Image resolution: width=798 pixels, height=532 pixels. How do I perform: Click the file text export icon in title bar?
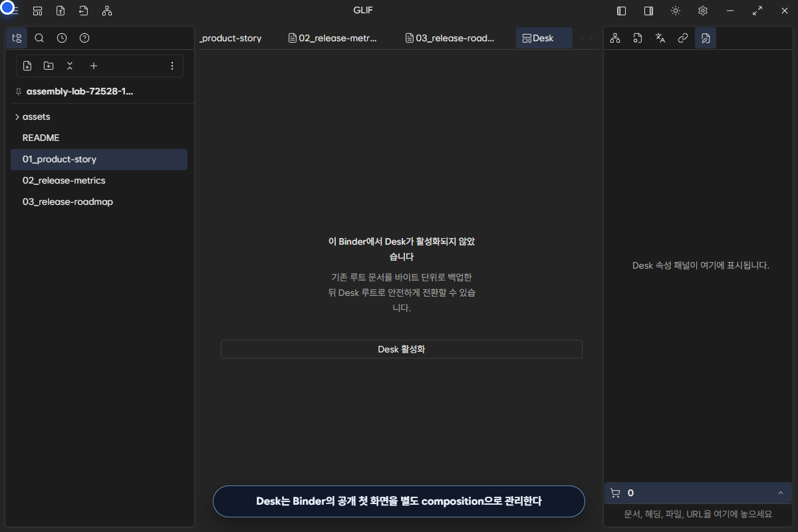click(x=61, y=11)
